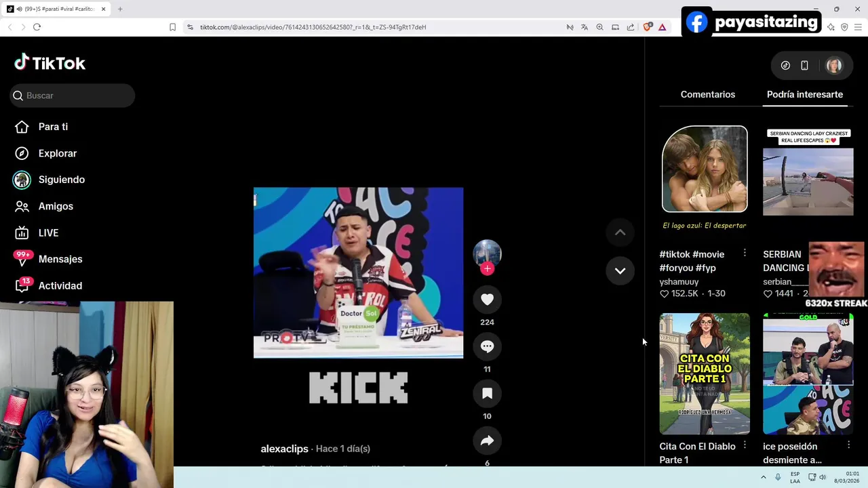Open more options for Cita Con El Diablo

click(745, 445)
